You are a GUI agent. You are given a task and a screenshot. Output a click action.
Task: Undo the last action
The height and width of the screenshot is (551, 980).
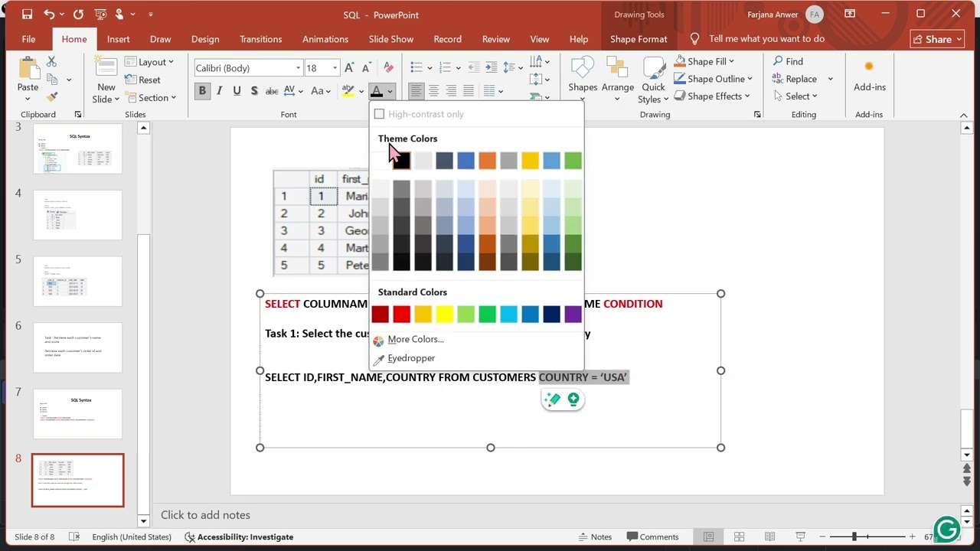click(50, 15)
